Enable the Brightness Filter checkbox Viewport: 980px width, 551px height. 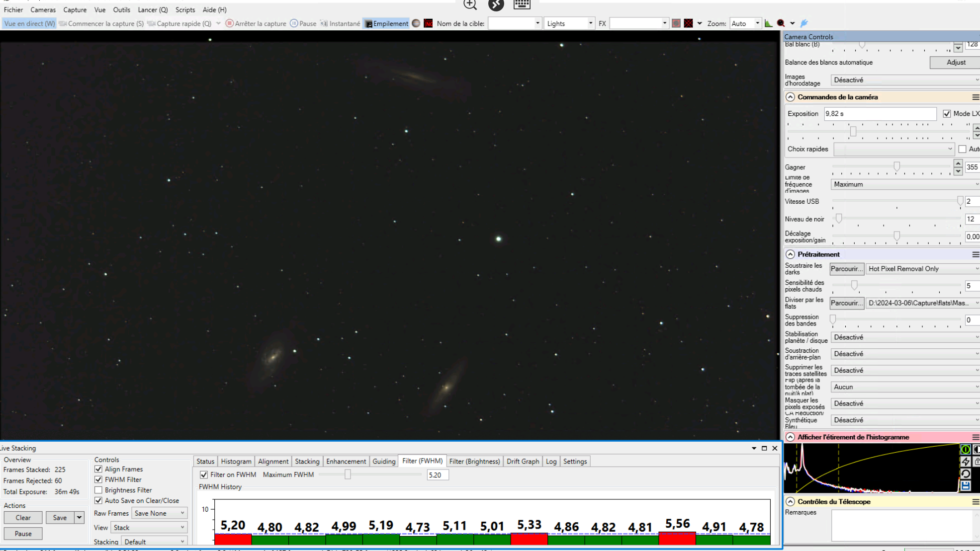(x=98, y=490)
